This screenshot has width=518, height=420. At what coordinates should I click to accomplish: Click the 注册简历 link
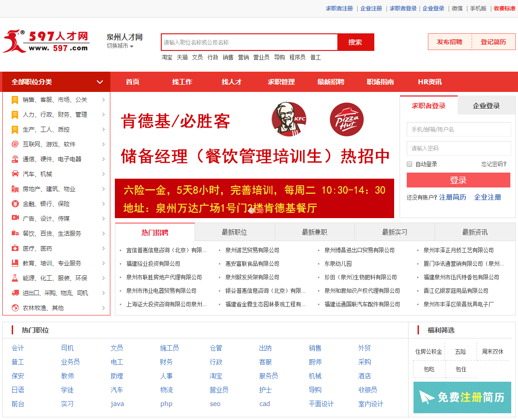(x=453, y=197)
